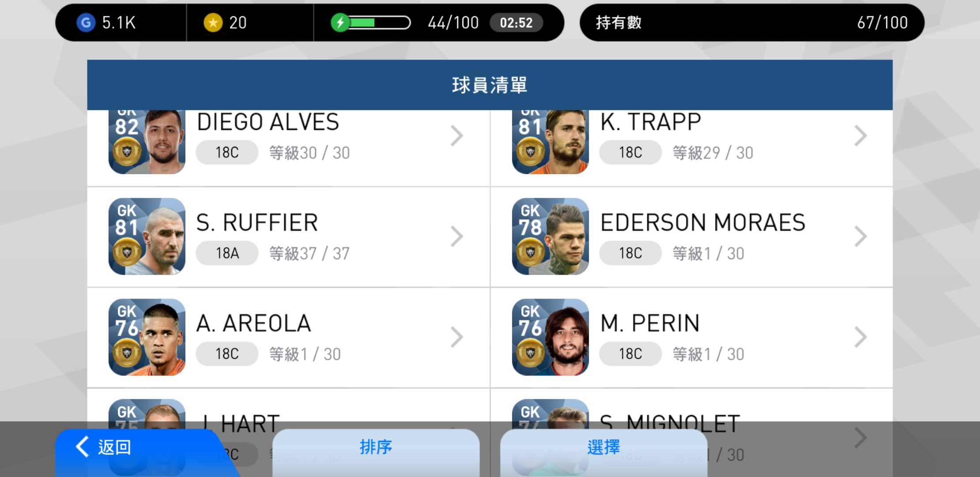
Task: Select S. Ruffier goalkeeper card image
Action: click(147, 236)
